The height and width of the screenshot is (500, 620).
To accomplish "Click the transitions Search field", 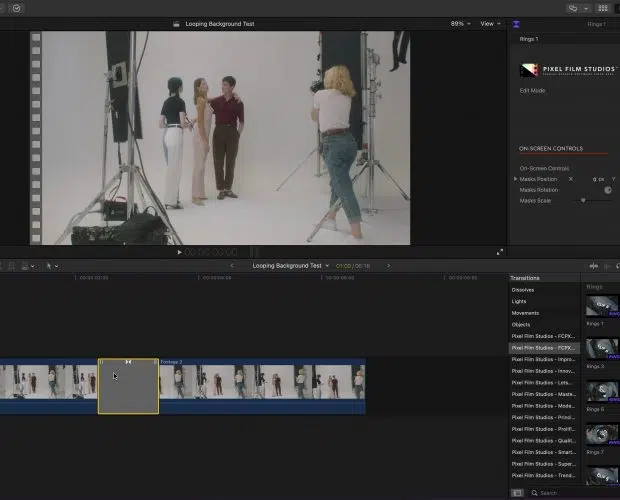I will point(575,493).
